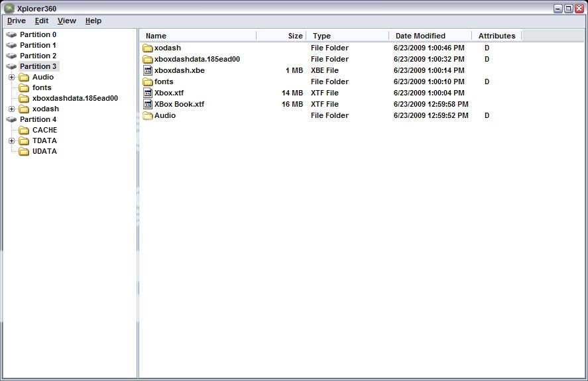The image size is (588, 381).
Task: Click the xboxdash.xbe file icon
Action: tap(148, 70)
